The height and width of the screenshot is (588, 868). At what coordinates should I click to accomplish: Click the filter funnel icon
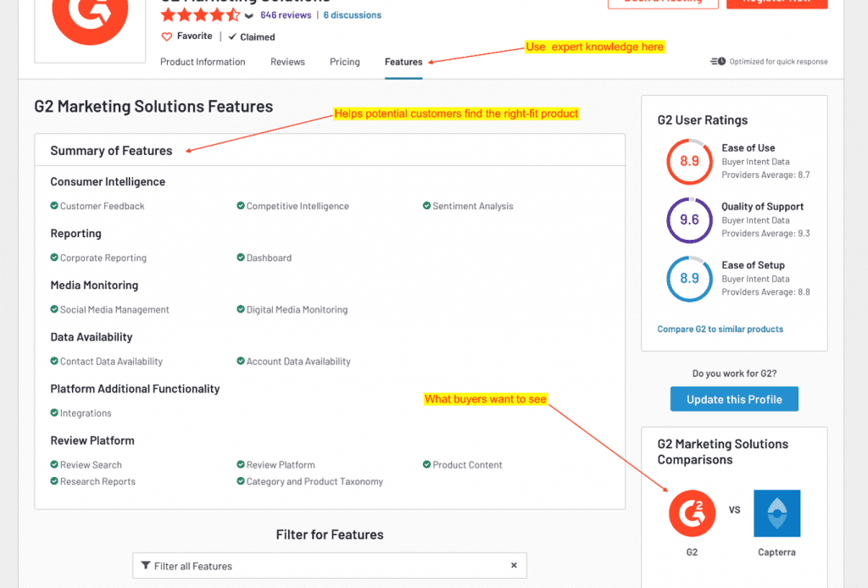coord(146,565)
